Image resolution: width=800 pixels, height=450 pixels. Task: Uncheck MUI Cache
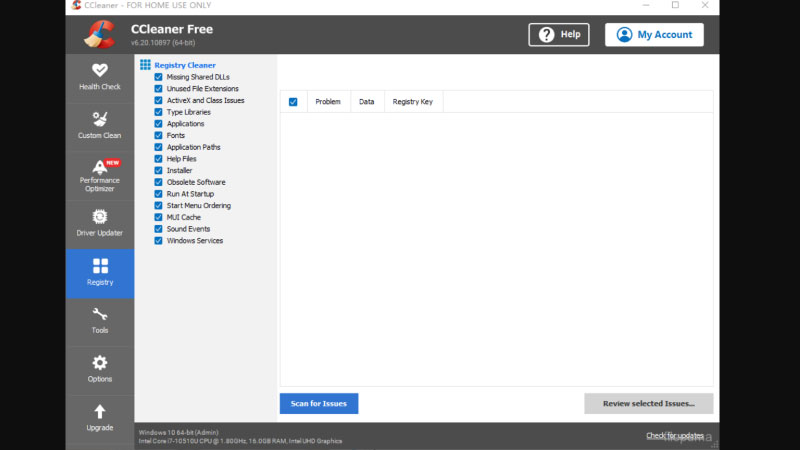pyautogui.click(x=158, y=217)
